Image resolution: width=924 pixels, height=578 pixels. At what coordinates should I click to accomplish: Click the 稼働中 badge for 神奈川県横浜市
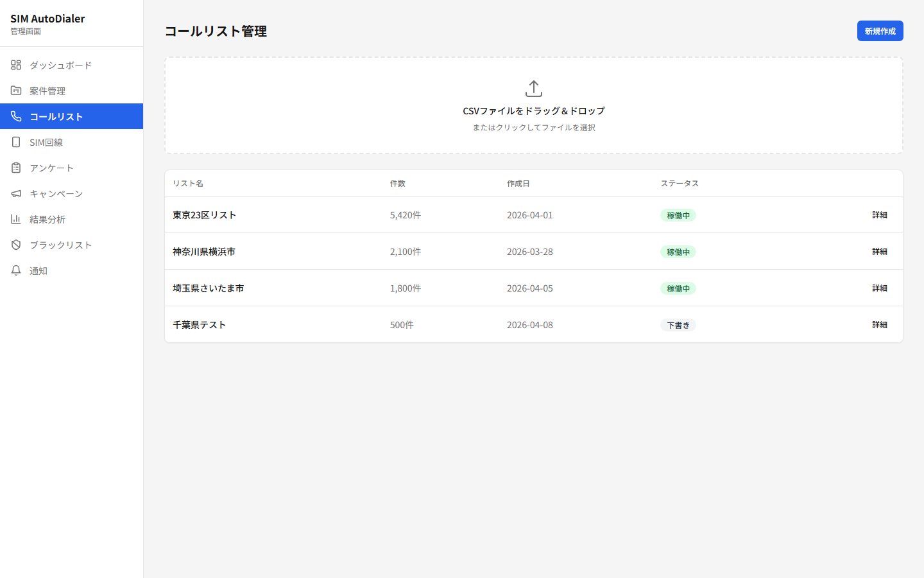(x=678, y=252)
